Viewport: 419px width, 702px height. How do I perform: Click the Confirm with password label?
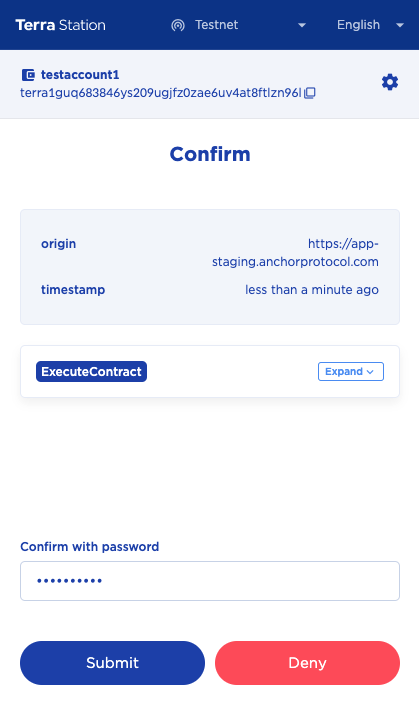pos(90,547)
